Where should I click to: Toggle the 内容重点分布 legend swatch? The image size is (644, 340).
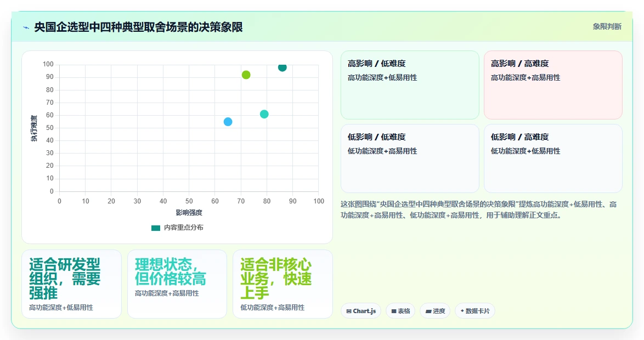[156, 228]
